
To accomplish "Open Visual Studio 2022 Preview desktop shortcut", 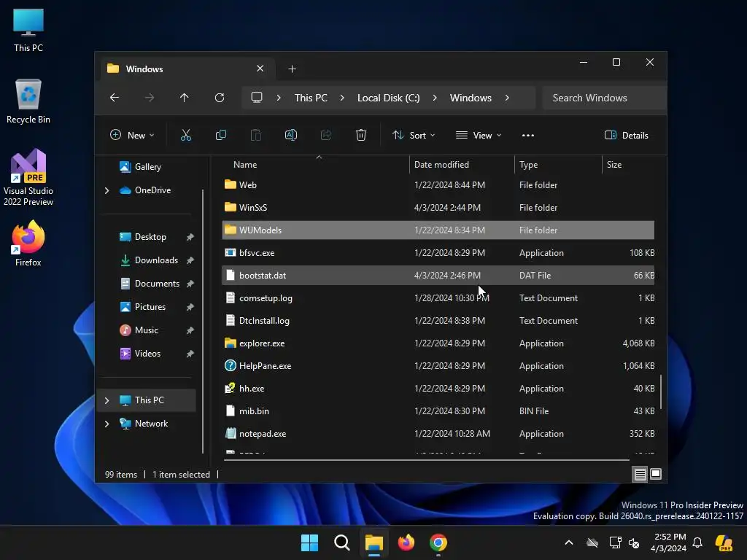I will coord(28,178).
